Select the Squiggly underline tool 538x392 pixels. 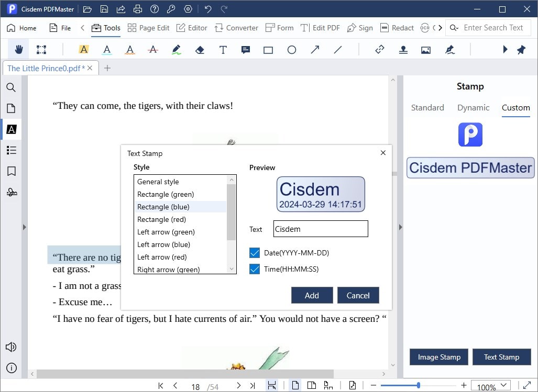[x=130, y=50]
